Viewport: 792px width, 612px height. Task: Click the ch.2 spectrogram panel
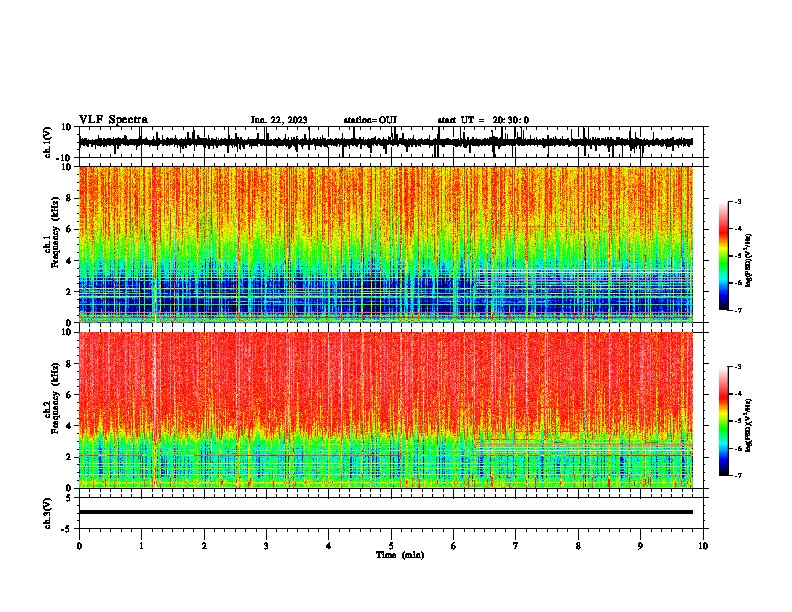coord(386,410)
